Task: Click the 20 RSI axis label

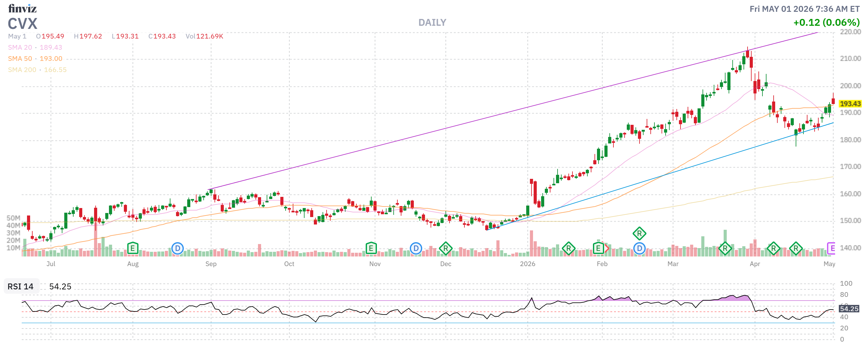Action: (844, 328)
